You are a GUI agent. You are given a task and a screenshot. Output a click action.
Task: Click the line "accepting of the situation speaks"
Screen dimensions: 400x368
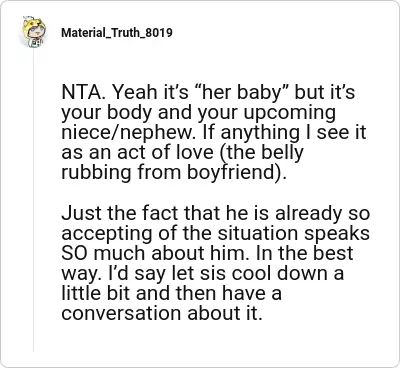click(215, 234)
